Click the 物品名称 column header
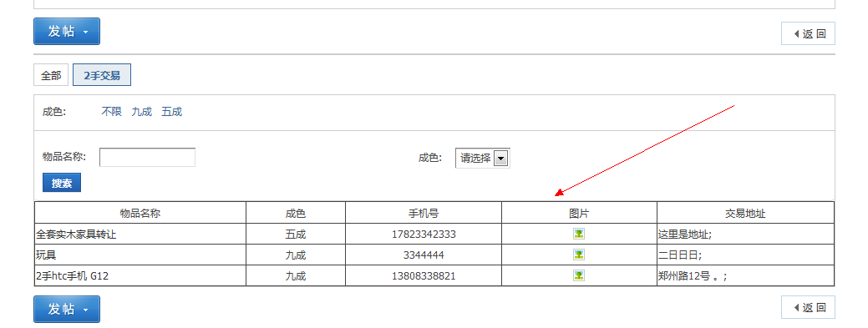This screenshot has width=868, height=328. [140, 213]
